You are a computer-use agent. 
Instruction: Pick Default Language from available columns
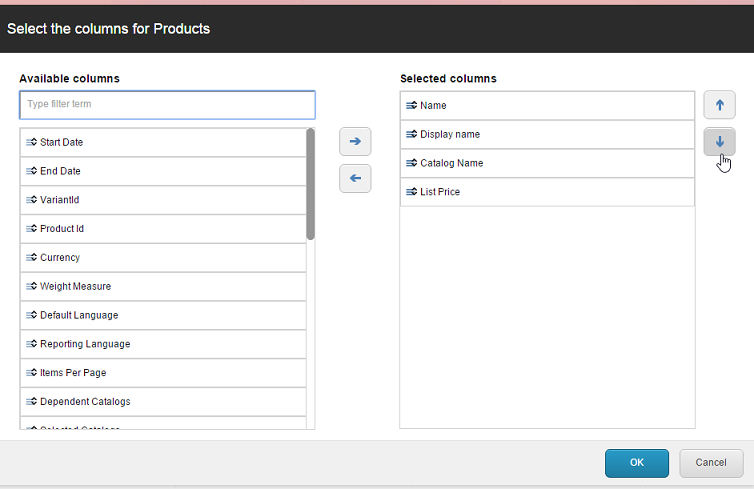click(79, 316)
